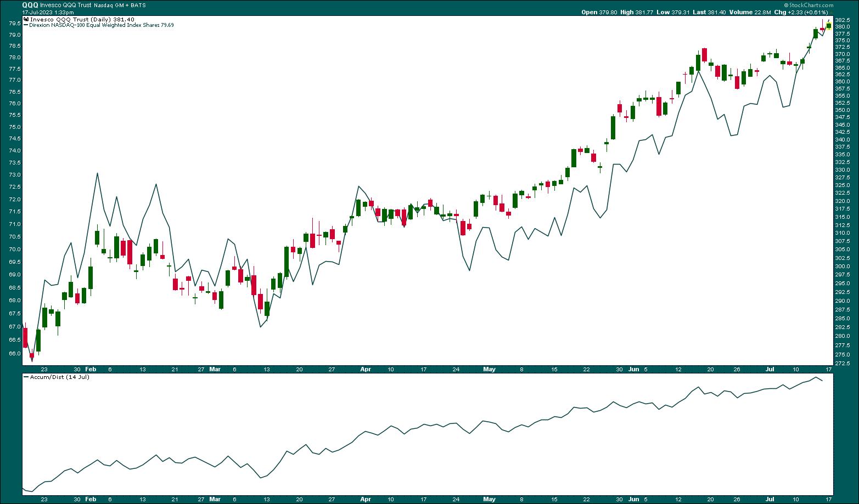859x504 pixels.
Task: Click 69.0 on the left price scale
Action: point(15,275)
